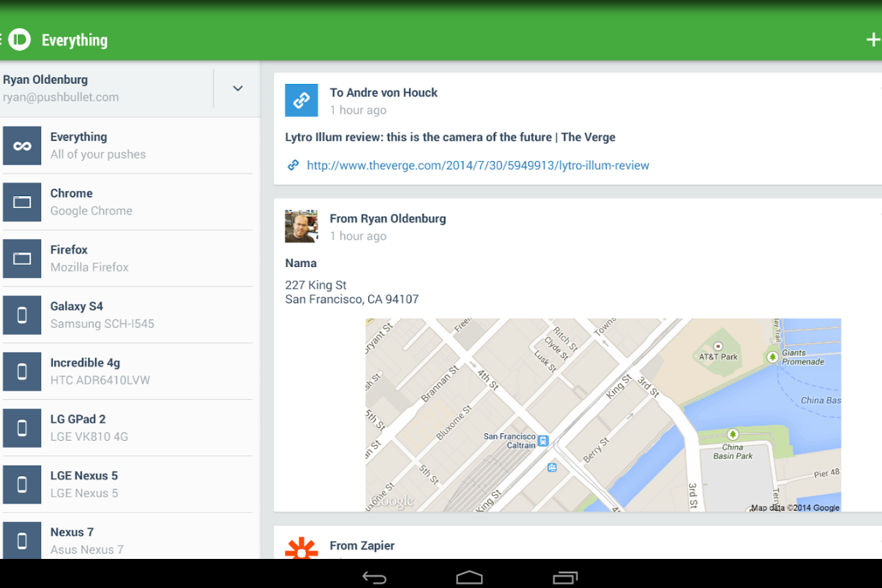Select HTC ADR6410LVW device entry
882x588 pixels.
[128, 371]
